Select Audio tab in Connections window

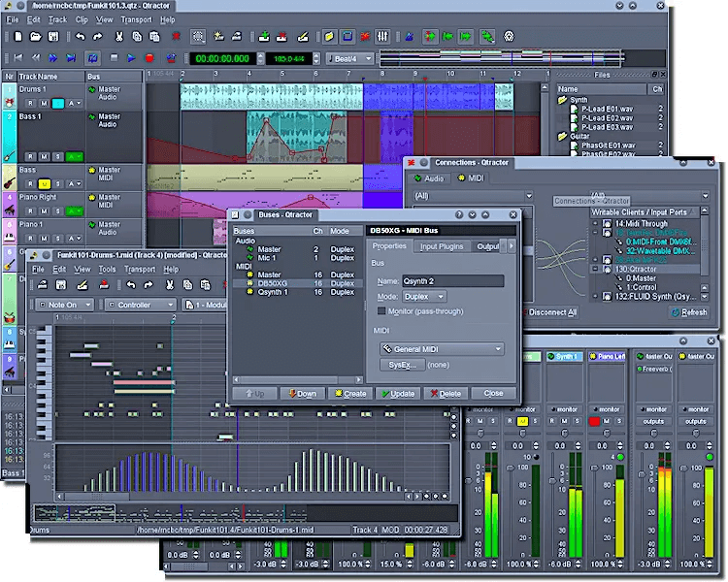click(x=428, y=178)
